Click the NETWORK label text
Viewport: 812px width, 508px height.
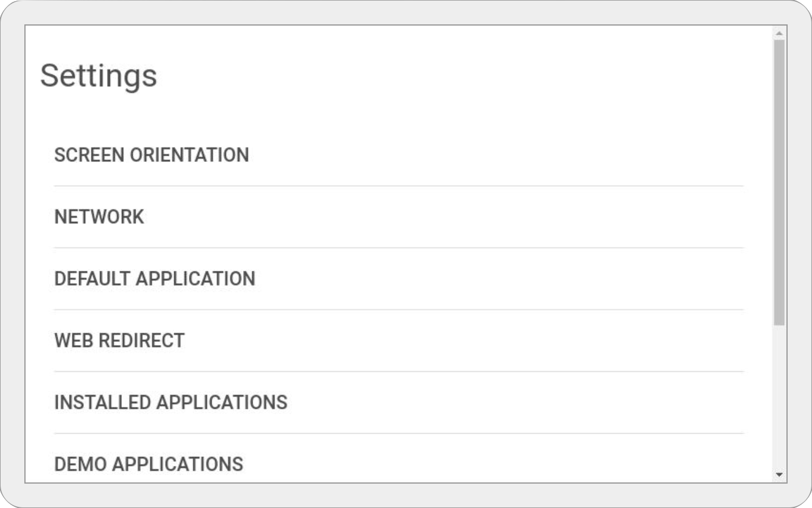click(99, 217)
